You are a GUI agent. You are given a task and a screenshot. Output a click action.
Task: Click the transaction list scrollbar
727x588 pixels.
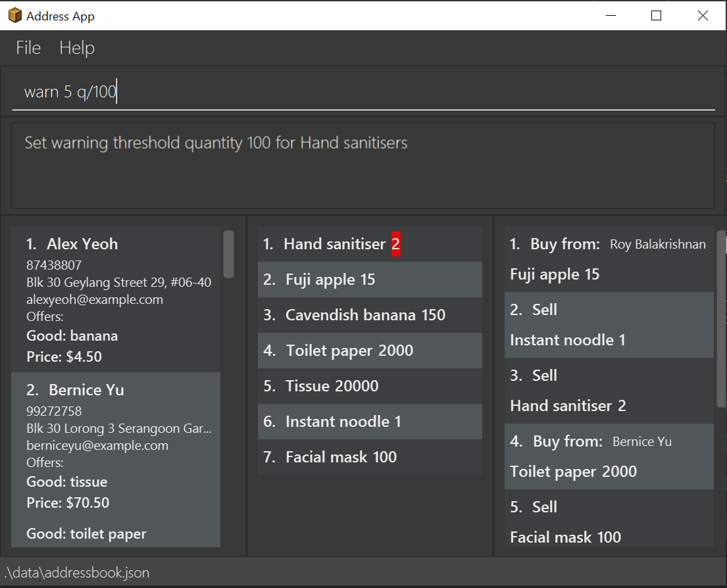tap(721, 319)
